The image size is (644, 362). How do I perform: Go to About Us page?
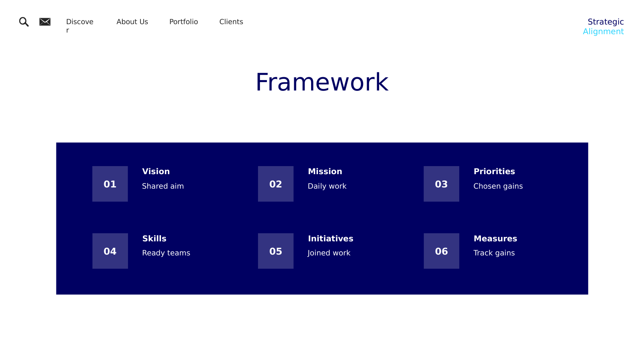132,22
